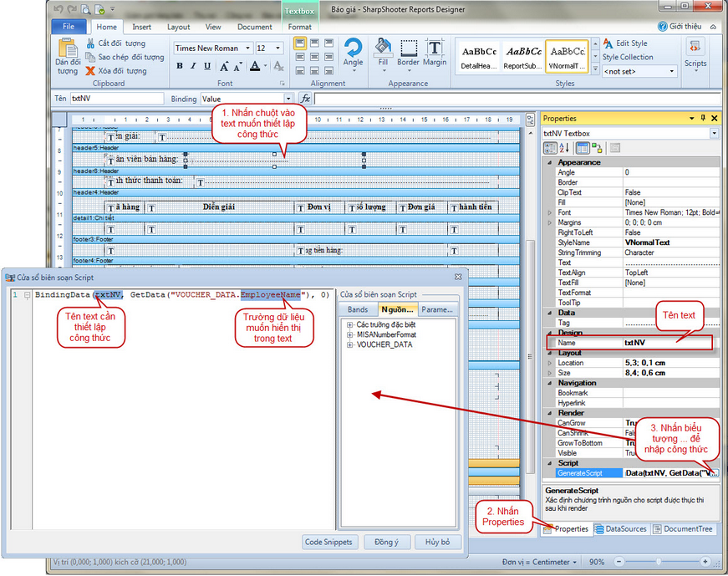Clear formatting with the eraser A icon
The image size is (728, 576).
tap(278, 66)
